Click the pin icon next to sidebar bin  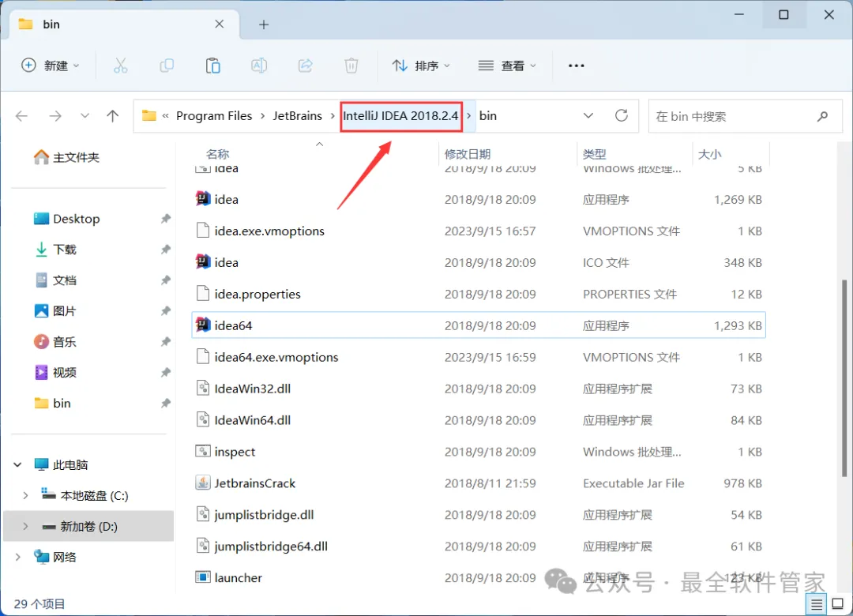point(165,404)
